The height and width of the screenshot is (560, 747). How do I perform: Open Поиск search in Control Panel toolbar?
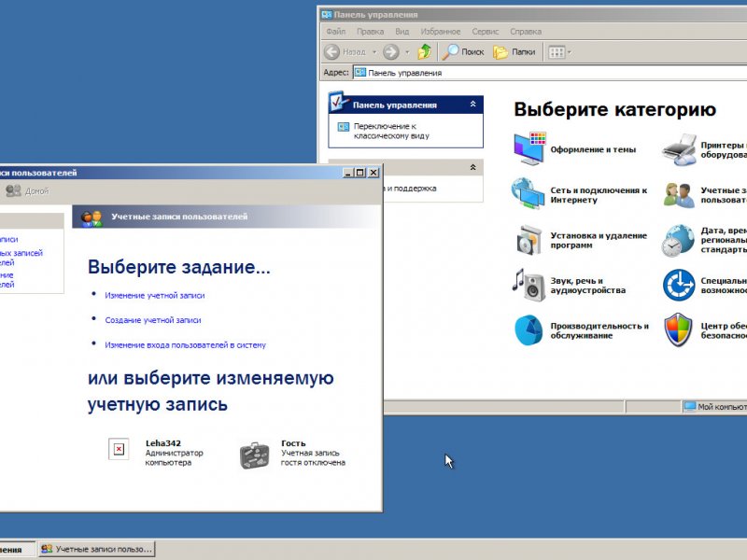[462, 52]
